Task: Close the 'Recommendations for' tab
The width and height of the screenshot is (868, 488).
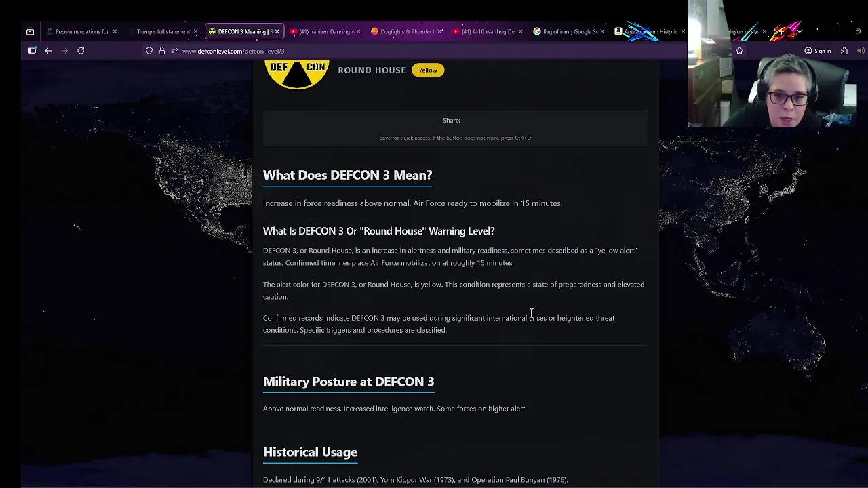Action: point(115,31)
